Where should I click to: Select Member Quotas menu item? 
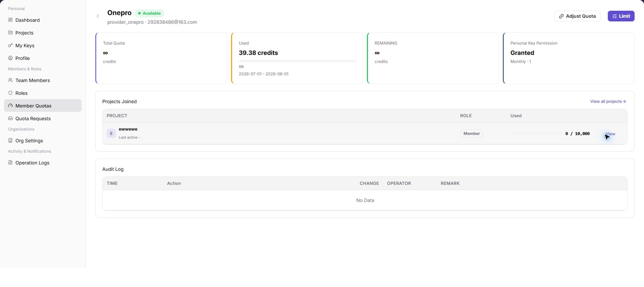pos(43,106)
